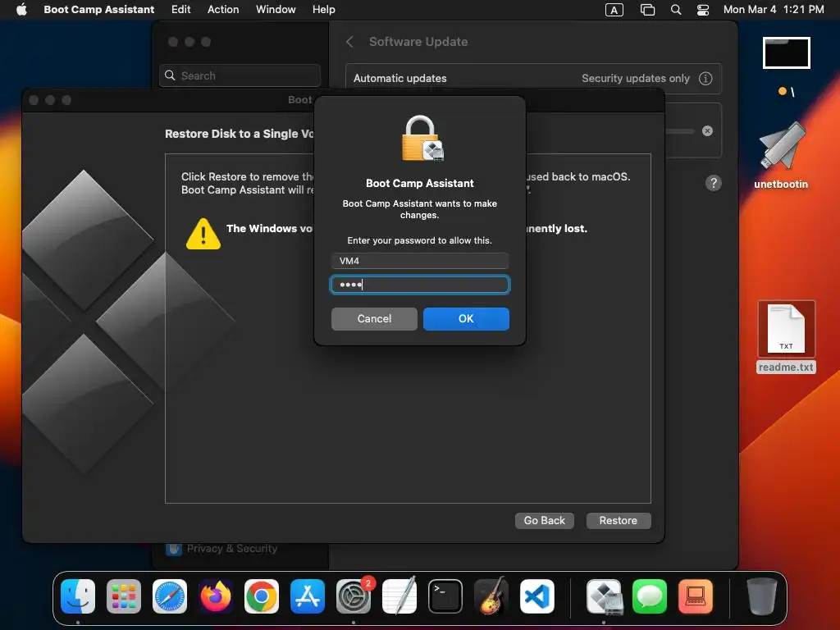The height and width of the screenshot is (630, 840).
Task: Open the help question mark button
Action: (713, 183)
